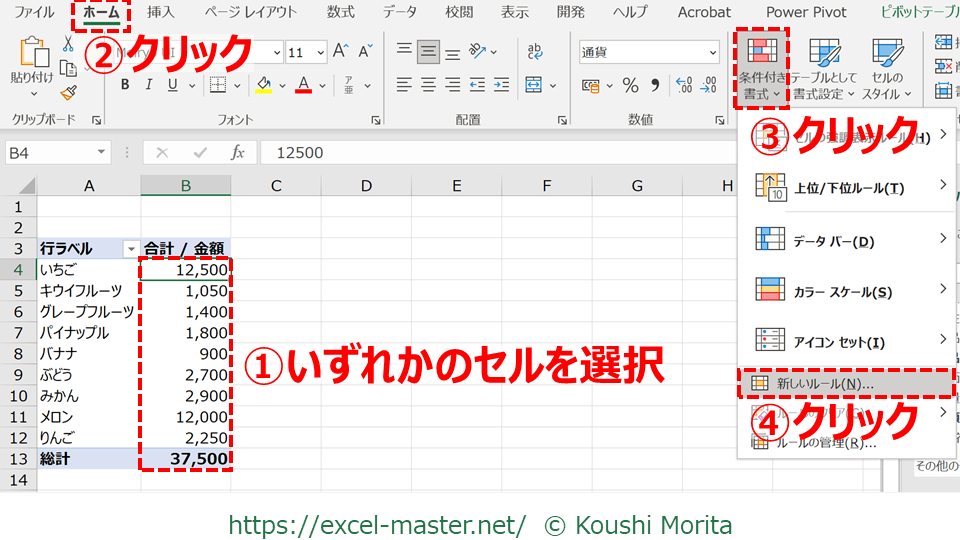Click the percent style icon
Image resolution: width=960 pixels, height=540 pixels.
(x=630, y=86)
